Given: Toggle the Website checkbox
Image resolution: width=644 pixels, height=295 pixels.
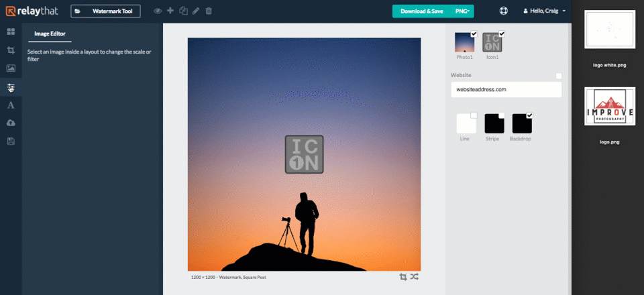Looking at the screenshot, I should point(559,76).
